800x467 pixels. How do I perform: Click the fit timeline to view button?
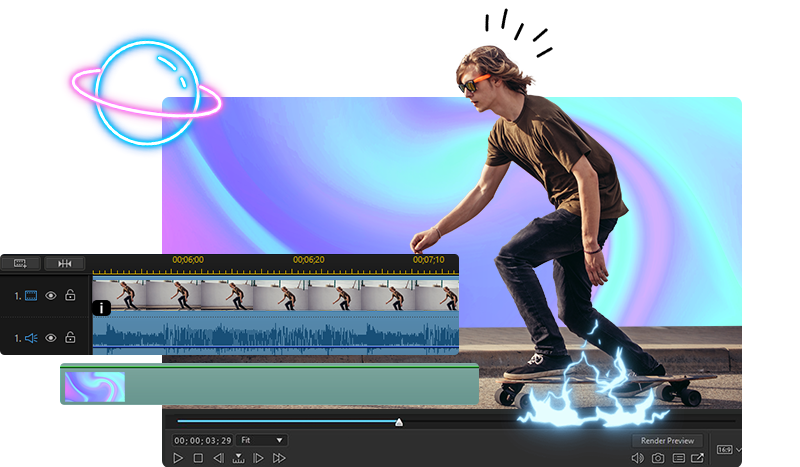[65, 263]
